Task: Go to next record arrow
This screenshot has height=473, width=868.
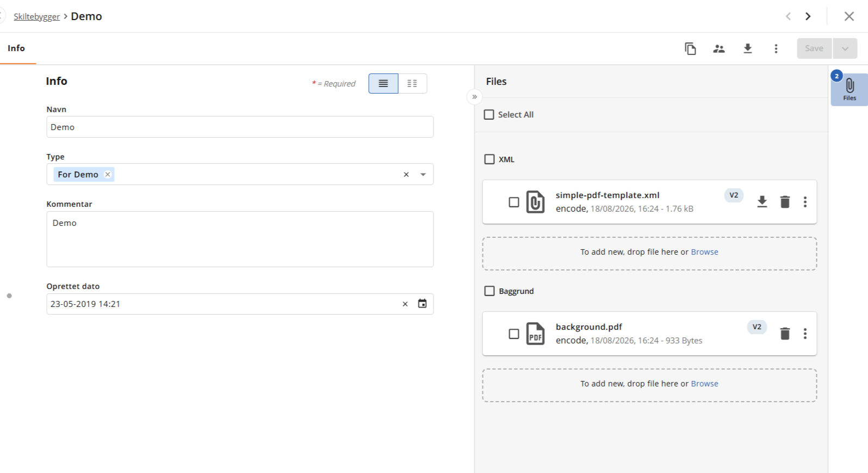Action: point(808,16)
